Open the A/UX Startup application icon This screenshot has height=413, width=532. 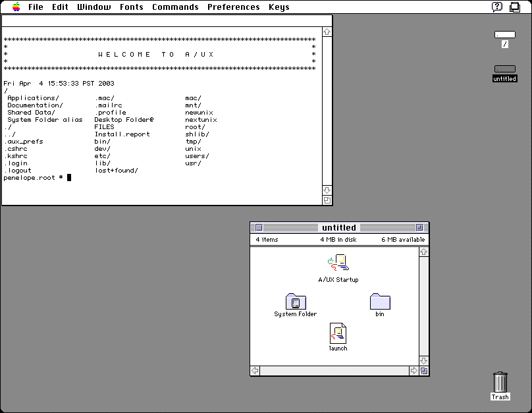click(x=338, y=263)
